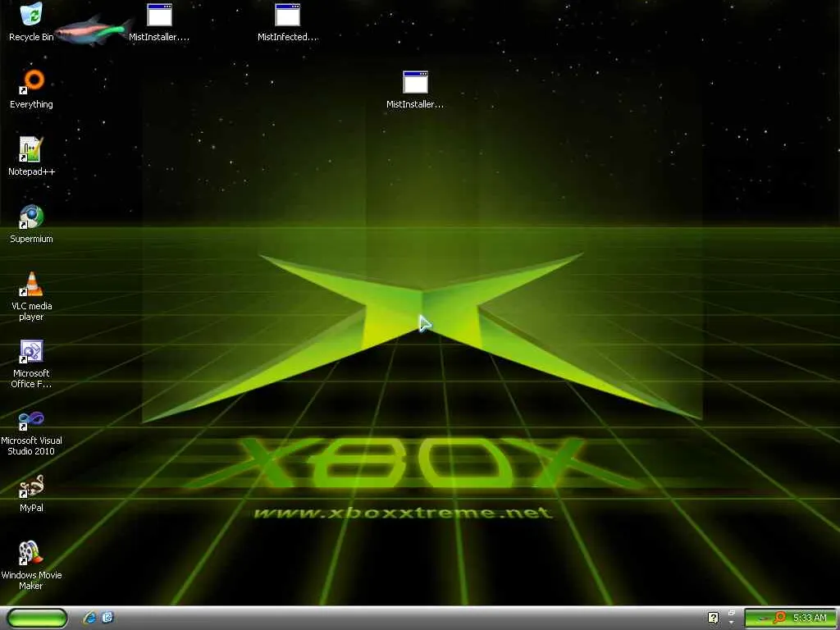840x630 pixels.
Task: Select the Microsoft Office F... shortcut
Action: point(31,363)
